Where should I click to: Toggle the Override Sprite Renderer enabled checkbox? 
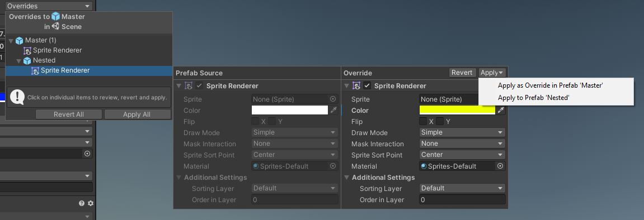coord(367,85)
